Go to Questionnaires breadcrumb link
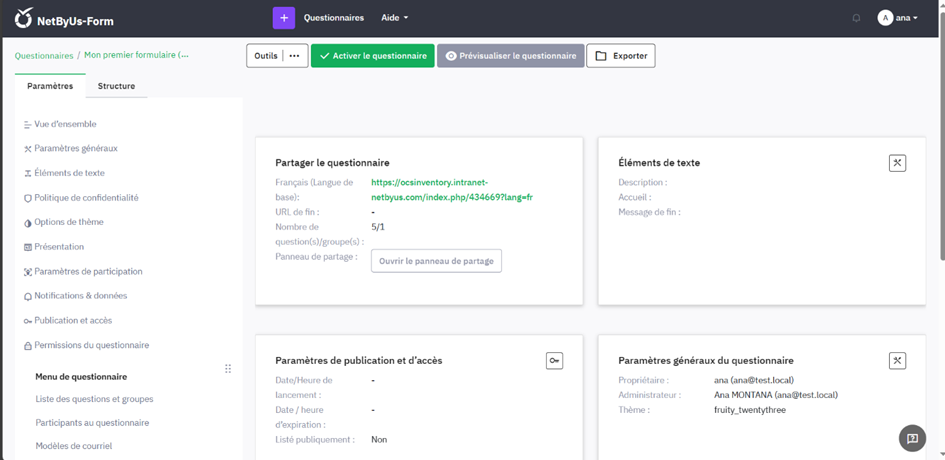This screenshot has width=945, height=460. 44,56
